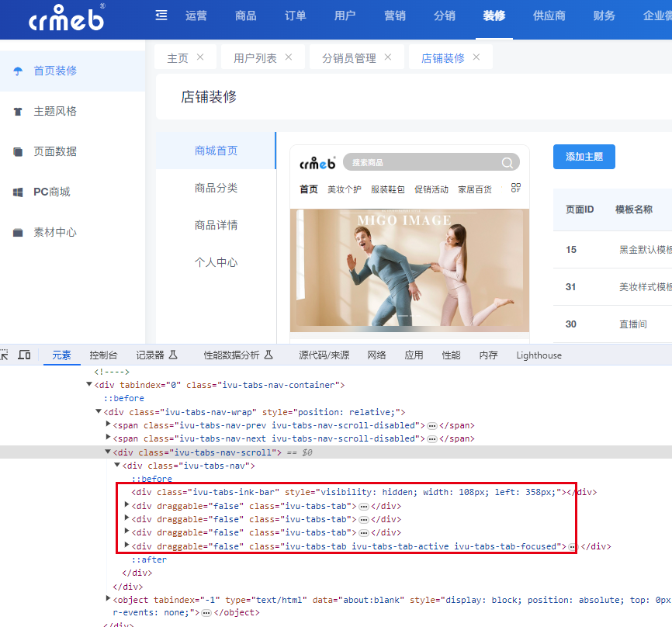Open the 商品 top menu
Screen dimensions: 672x627
[x=245, y=16]
